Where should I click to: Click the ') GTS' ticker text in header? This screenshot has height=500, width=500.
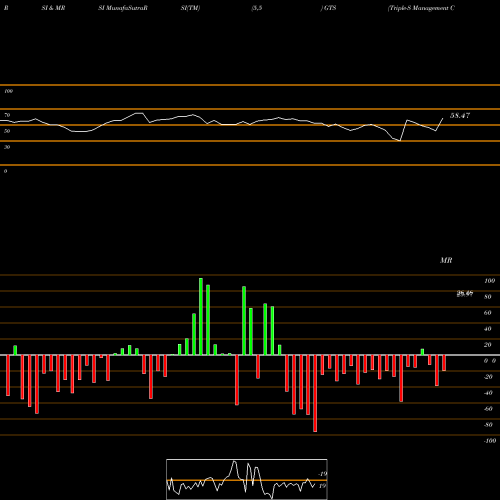click(x=328, y=8)
